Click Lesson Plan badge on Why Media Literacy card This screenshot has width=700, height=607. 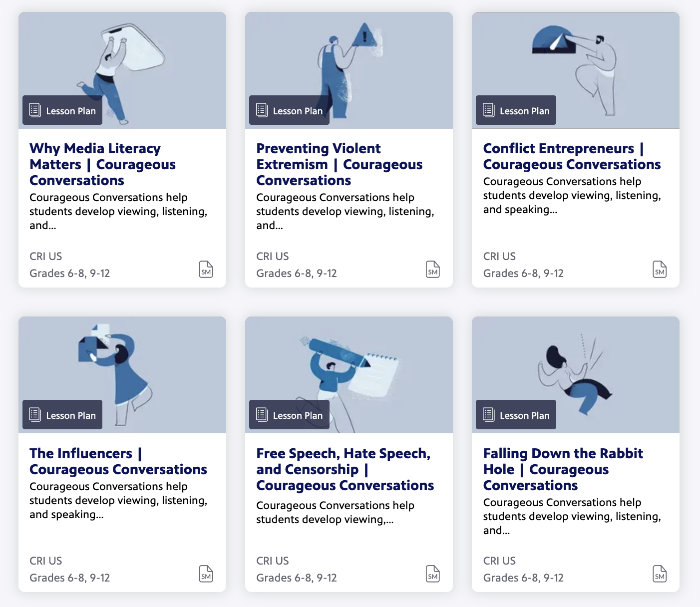[62, 110]
